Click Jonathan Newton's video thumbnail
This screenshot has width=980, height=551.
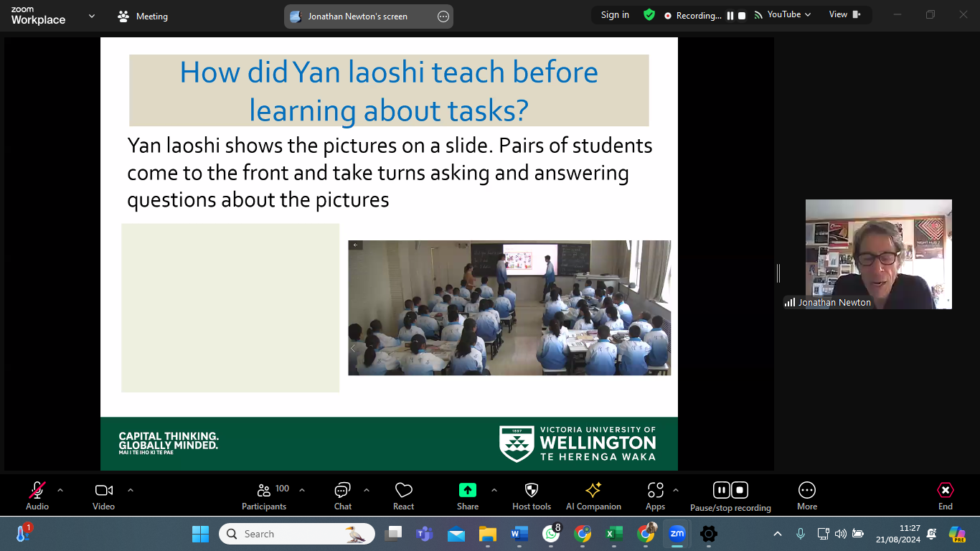pyautogui.click(x=878, y=254)
